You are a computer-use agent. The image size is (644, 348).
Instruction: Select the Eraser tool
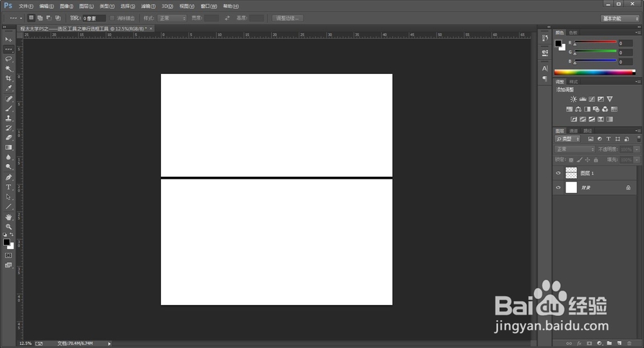[x=8, y=138]
